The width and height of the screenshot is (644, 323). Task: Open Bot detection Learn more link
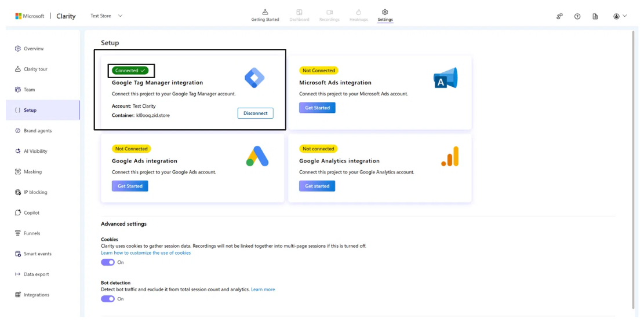tap(263, 289)
